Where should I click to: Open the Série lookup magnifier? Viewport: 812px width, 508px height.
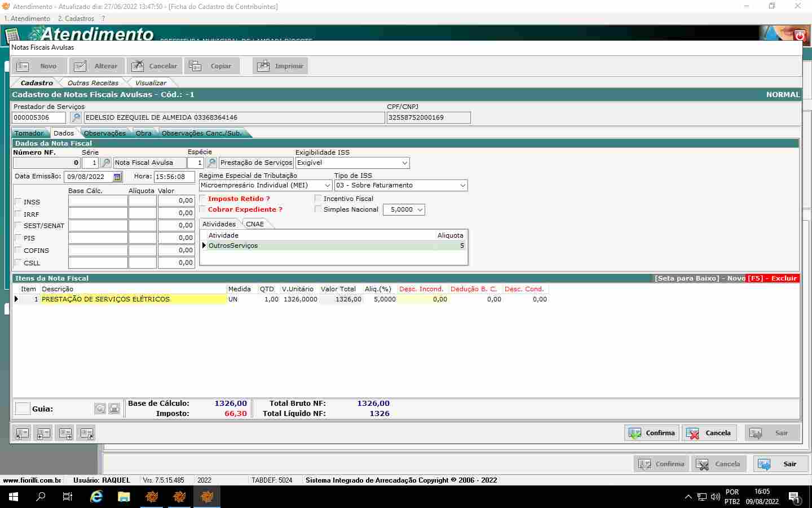coord(105,163)
